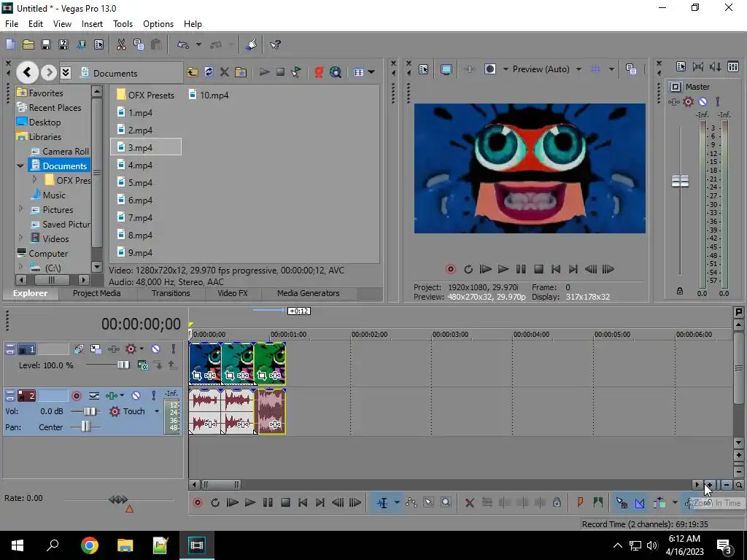Image resolution: width=747 pixels, height=560 pixels.
Task: Open the Touch automation mode dropdown
Action: point(157,411)
